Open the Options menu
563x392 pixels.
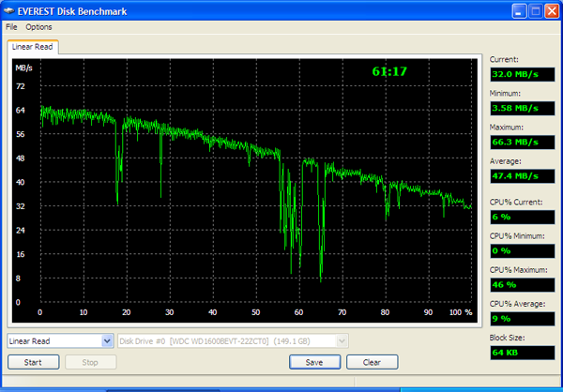tap(38, 27)
